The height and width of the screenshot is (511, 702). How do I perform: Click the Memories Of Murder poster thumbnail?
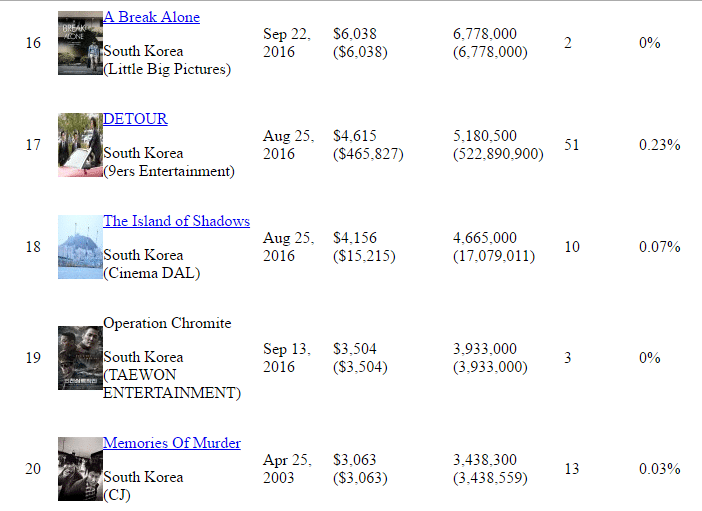(80, 468)
